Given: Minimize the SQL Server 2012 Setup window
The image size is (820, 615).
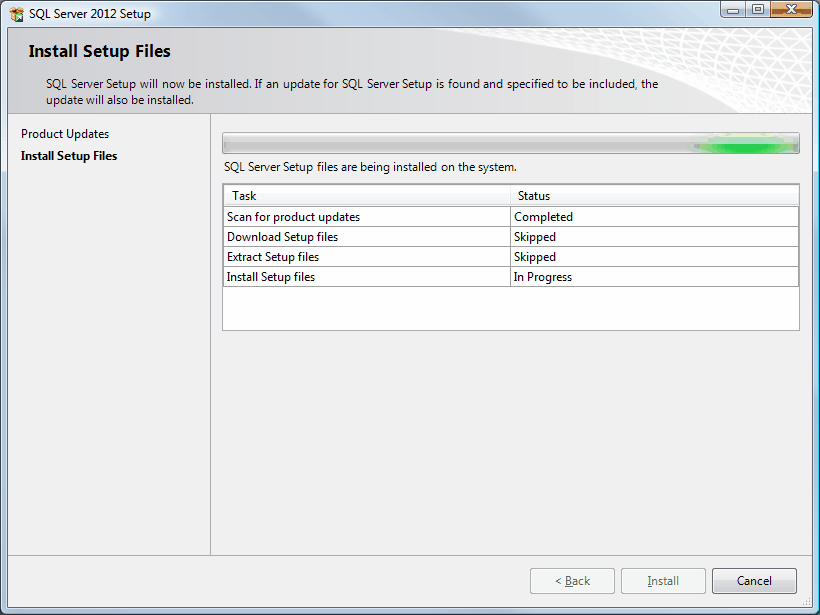Looking at the screenshot, I should (x=733, y=9).
